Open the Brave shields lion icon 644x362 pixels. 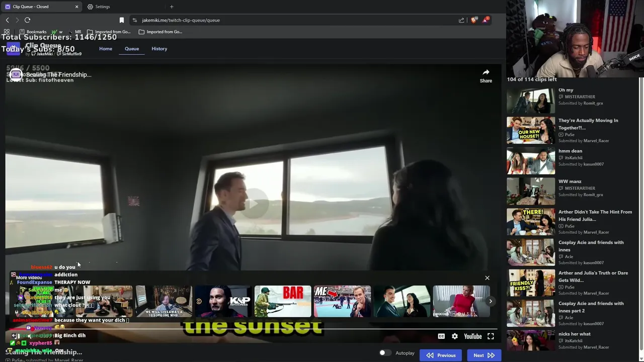pos(473,20)
